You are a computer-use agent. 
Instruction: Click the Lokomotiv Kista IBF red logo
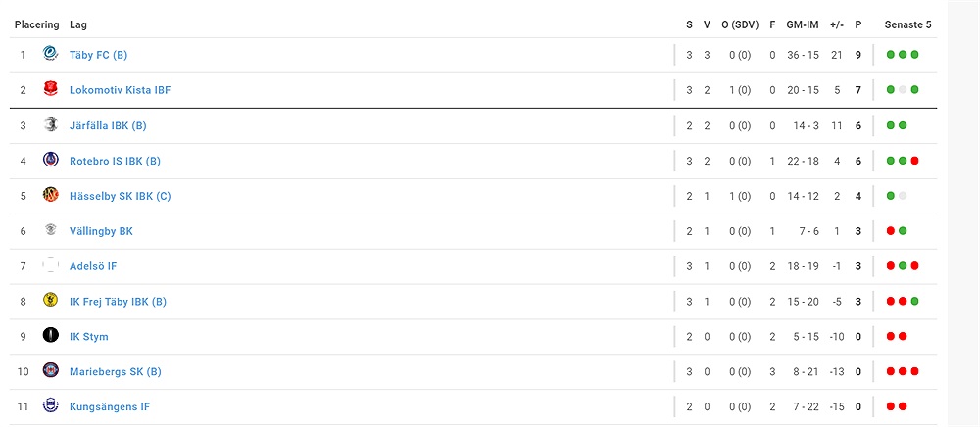click(51, 89)
